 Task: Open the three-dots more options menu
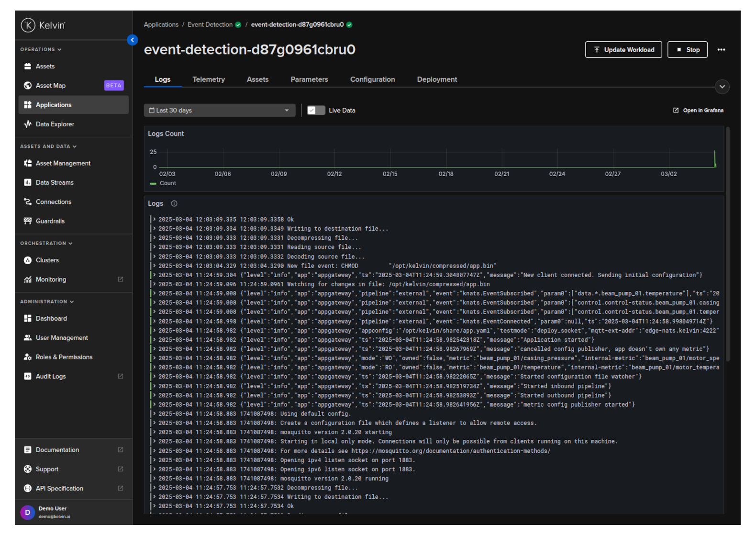coord(721,50)
